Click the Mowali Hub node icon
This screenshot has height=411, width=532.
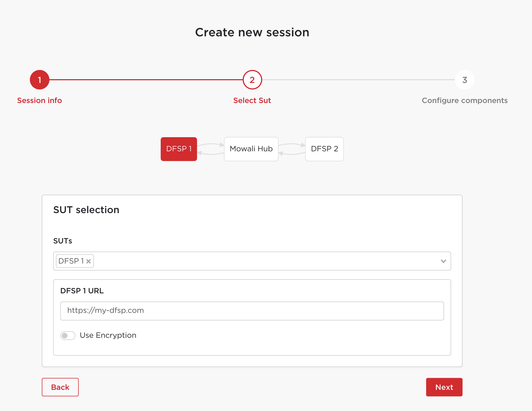(x=251, y=149)
